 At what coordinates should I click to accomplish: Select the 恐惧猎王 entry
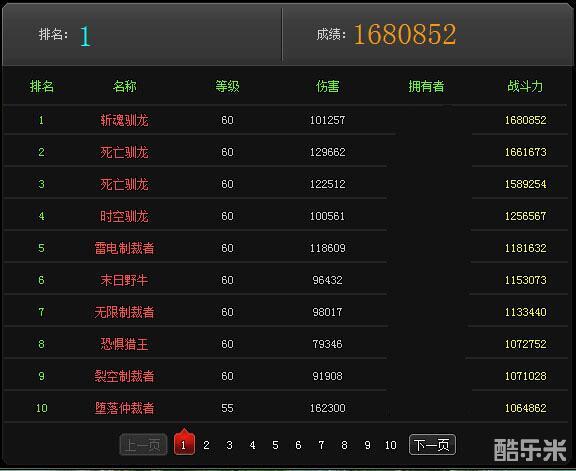125,344
